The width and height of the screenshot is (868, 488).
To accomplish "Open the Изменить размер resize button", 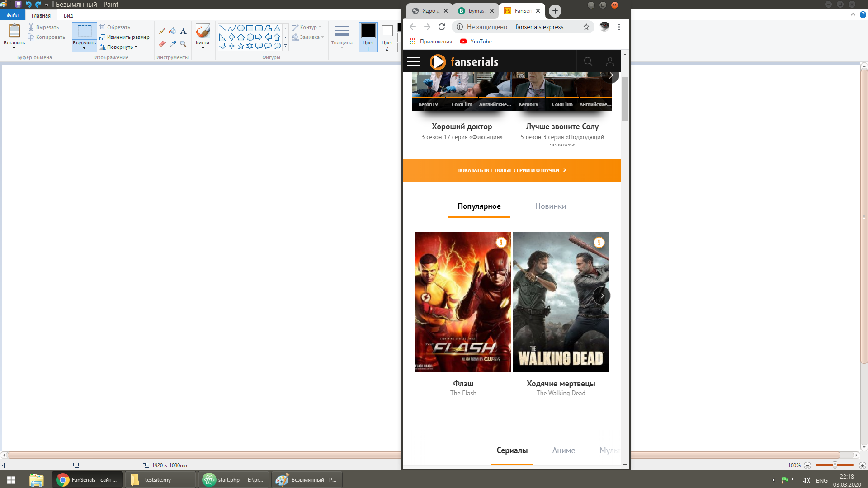I will click(x=125, y=38).
